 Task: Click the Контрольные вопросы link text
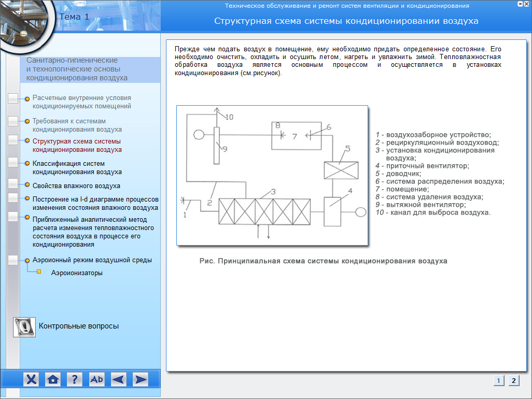click(x=79, y=326)
